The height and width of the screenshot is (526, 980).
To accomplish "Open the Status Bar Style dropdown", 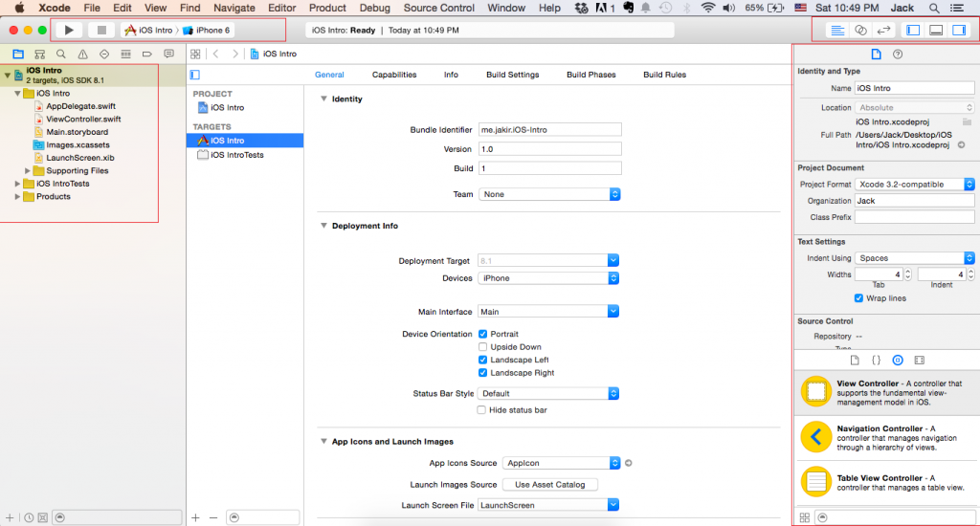I will coord(549,393).
